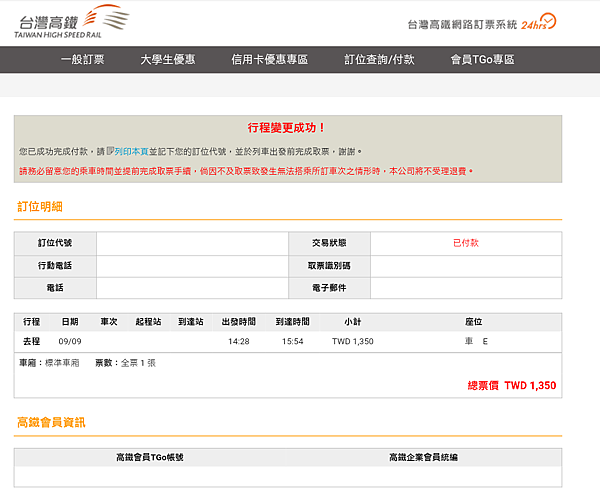The height and width of the screenshot is (489, 600).
Task: Click the 出發時間 column header
Action: 239,322
